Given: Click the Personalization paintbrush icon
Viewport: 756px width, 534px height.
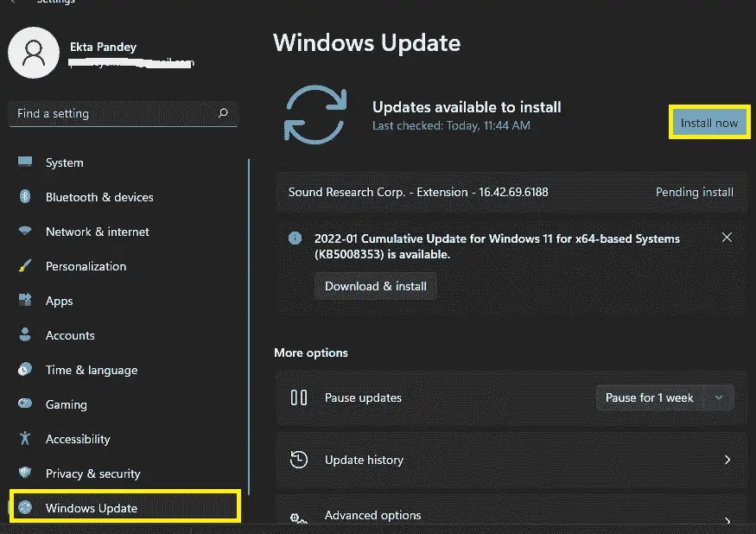Looking at the screenshot, I should (x=25, y=265).
